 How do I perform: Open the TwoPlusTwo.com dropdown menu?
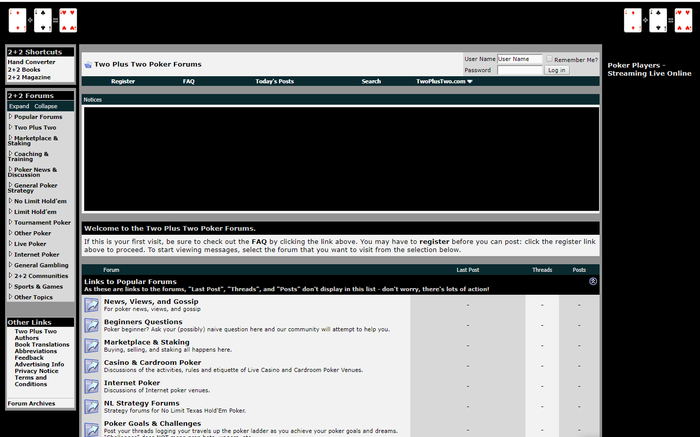point(444,81)
